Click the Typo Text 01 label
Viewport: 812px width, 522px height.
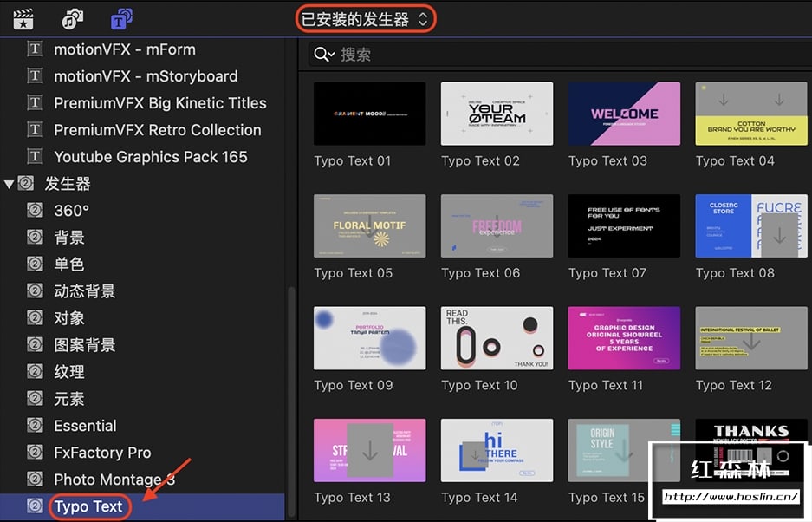(x=352, y=160)
